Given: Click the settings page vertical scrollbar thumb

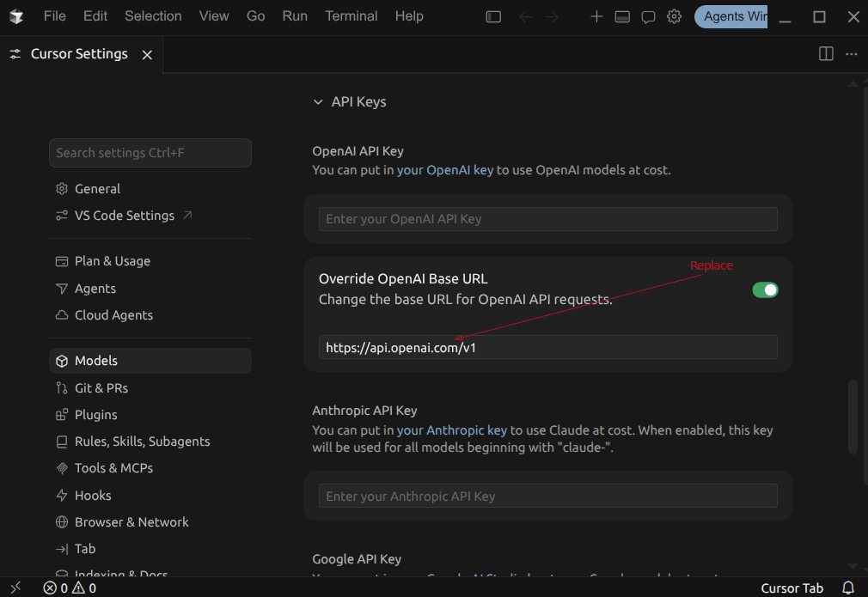Looking at the screenshot, I should (x=853, y=417).
